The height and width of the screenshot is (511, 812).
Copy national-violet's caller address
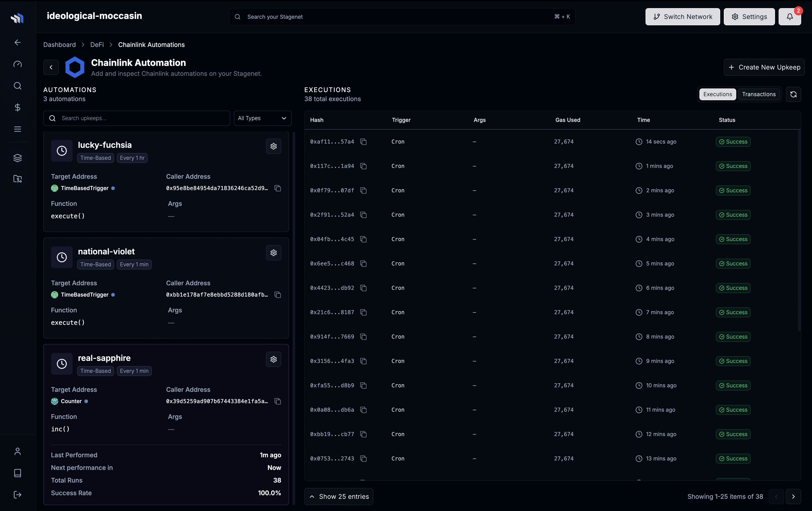point(277,295)
